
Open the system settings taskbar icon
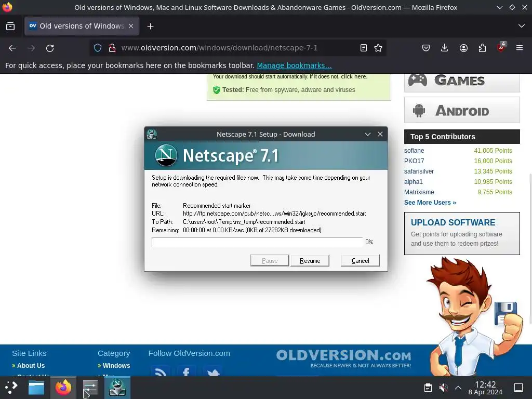(x=90, y=388)
